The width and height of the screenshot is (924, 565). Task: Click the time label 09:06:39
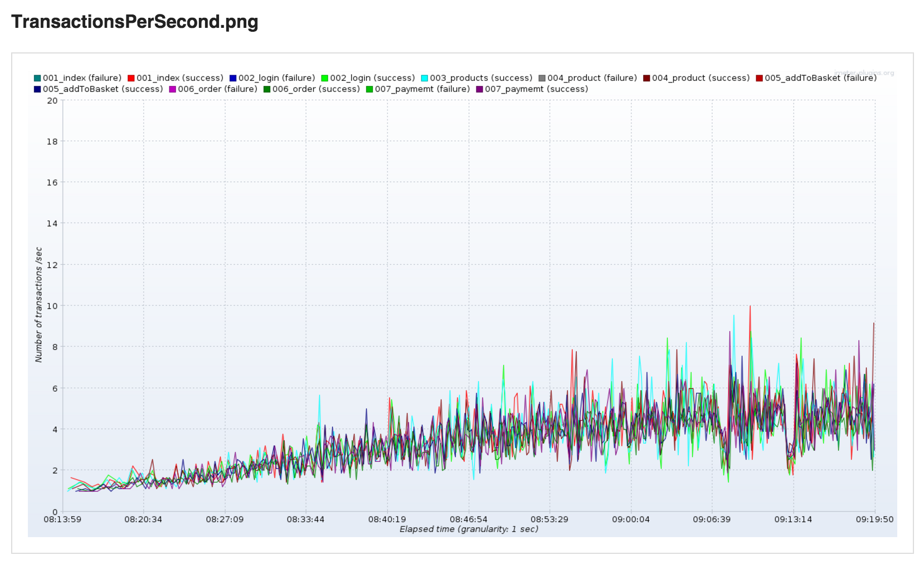click(712, 519)
